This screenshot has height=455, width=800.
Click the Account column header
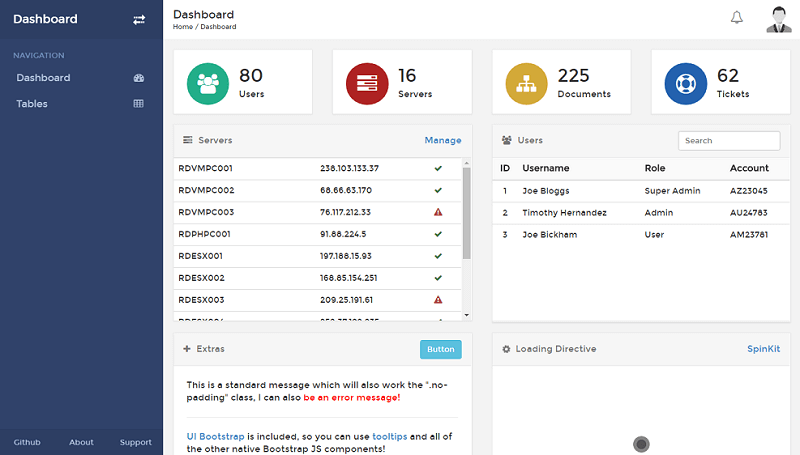749,168
